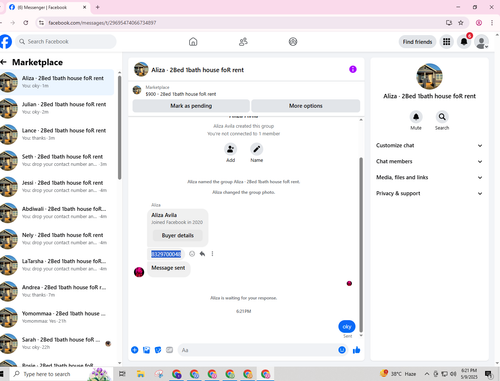
Task: Click the chat messages scrollbar
Action: (361, 245)
